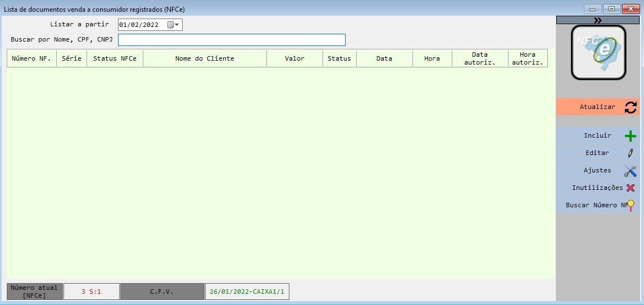Viewport: 644px width, 305px height.
Task: Click the Data autoriz. column header
Action: pyautogui.click(x=479, y=58)
